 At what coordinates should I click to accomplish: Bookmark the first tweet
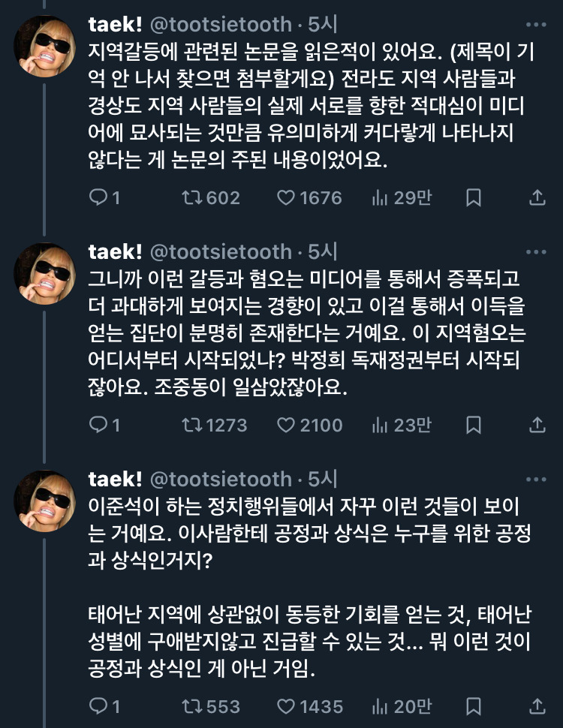click(474, 197)
